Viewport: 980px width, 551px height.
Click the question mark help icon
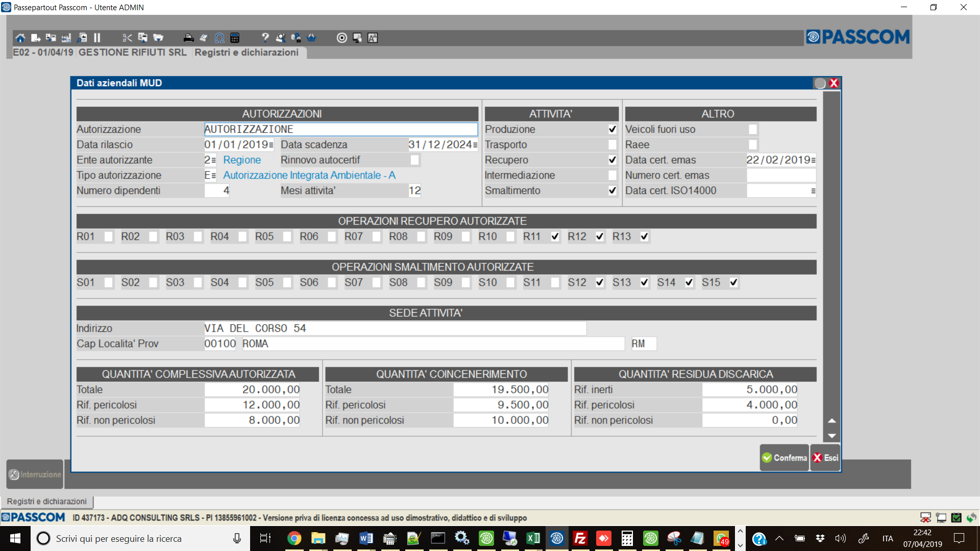coord(265,38)
